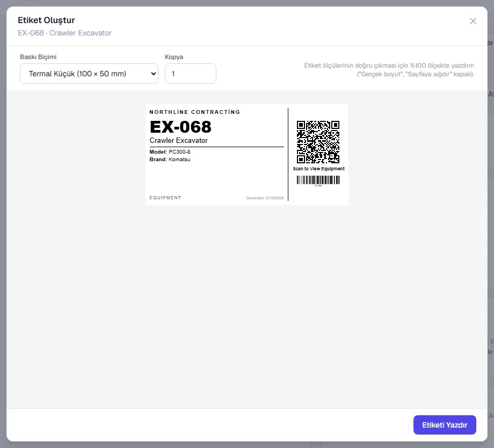Viewport: 494px width, 448px height.
Task: Click the EQUIPMENT footer text
Action: pos(165,198)
